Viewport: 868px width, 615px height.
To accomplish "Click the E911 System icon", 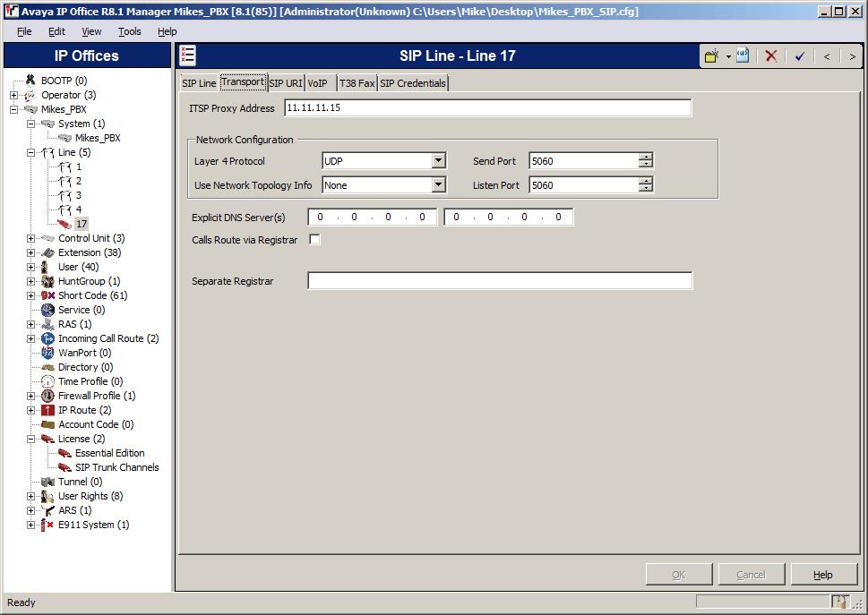I will click(x=48, y=525).
